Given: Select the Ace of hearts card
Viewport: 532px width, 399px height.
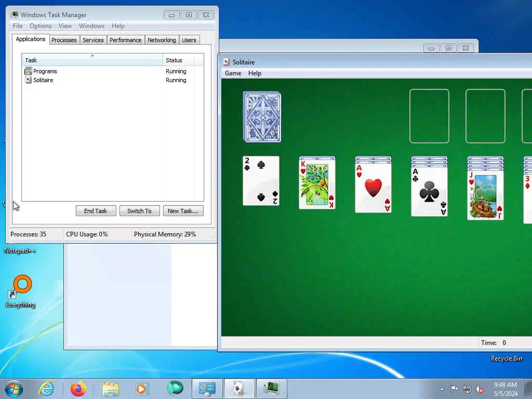Looking at the screenshot, I should click(x=373, y=188).
